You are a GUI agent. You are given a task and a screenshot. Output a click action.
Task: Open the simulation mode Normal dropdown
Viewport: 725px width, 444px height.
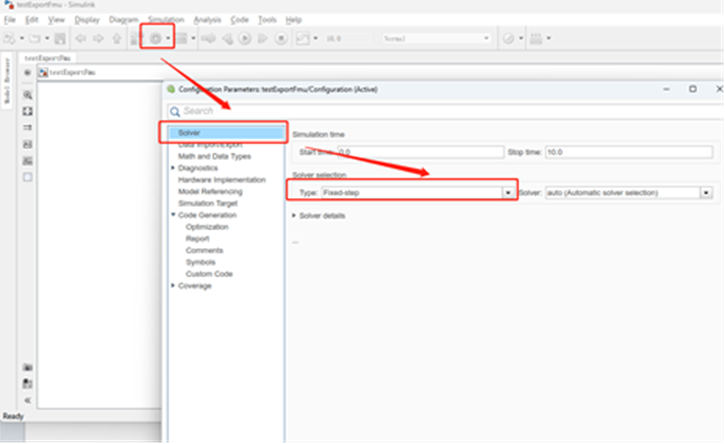[436, 38]
